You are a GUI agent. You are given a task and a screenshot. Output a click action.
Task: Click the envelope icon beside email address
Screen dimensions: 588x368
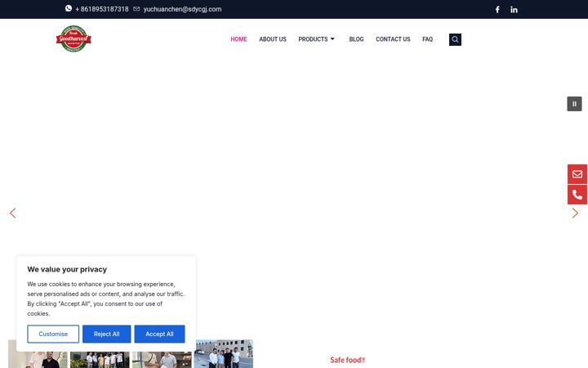pyautogui.click(x=136, y=9)
